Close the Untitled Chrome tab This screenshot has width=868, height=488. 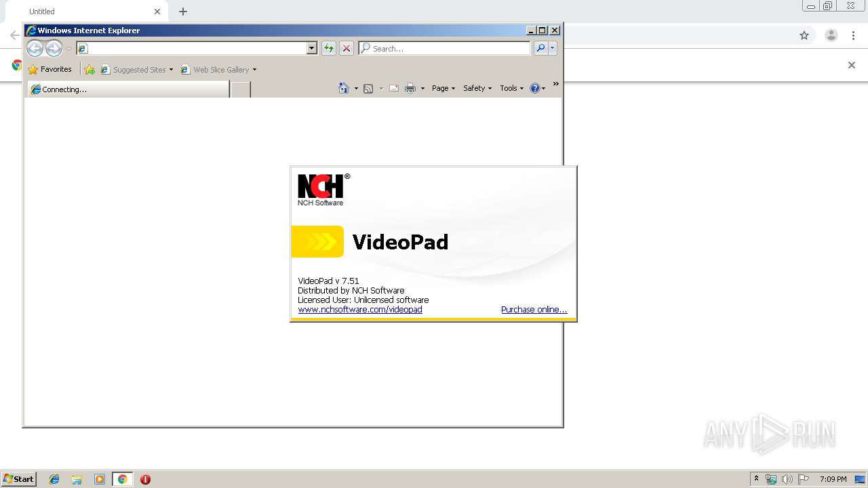(157, 12)
